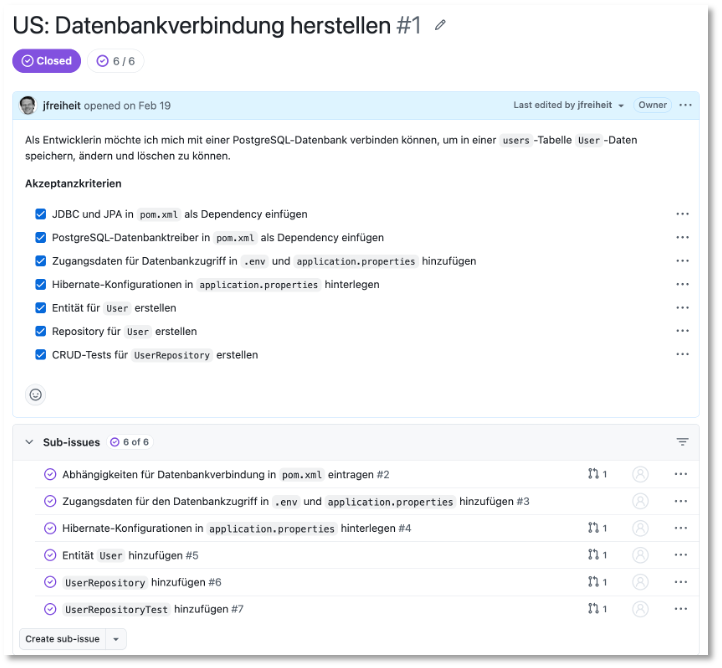722x668 pixels.
Task: Open the three-dot menu for sub-issue #7
Action: (x=681, y=609)
